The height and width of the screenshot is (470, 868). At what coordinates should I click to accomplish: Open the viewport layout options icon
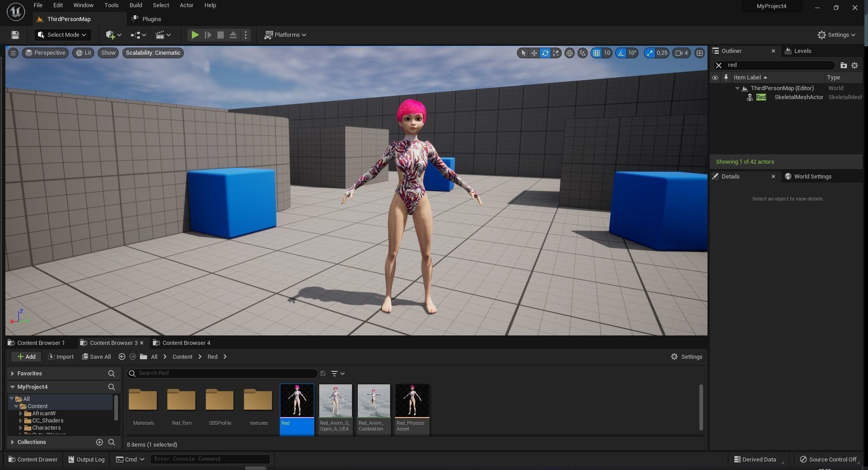tap(699, 53)
